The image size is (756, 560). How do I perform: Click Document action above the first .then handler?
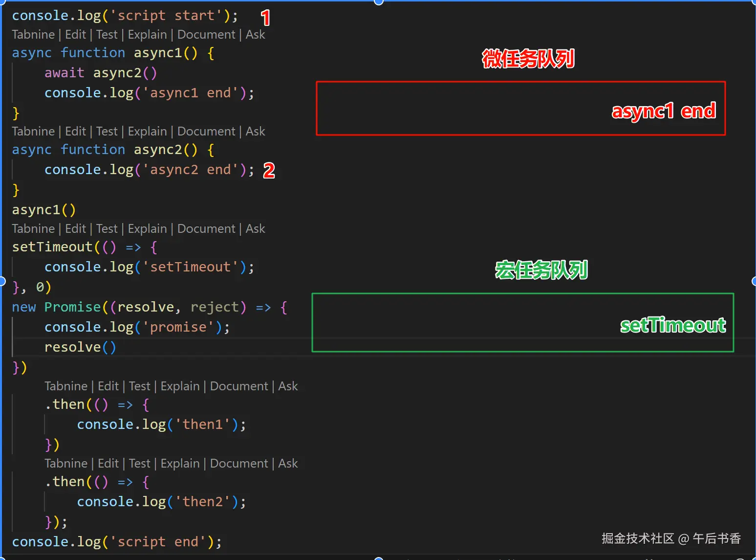coord(239,386)
